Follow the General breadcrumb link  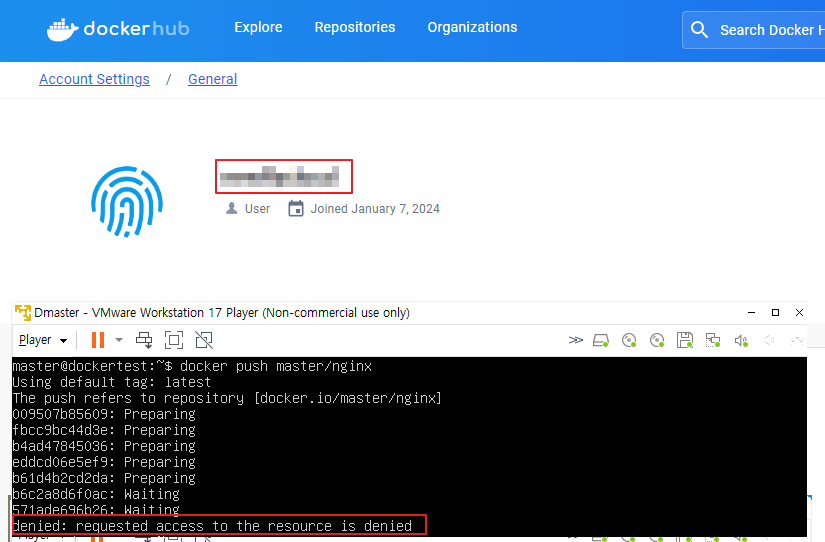pos(213,79)
